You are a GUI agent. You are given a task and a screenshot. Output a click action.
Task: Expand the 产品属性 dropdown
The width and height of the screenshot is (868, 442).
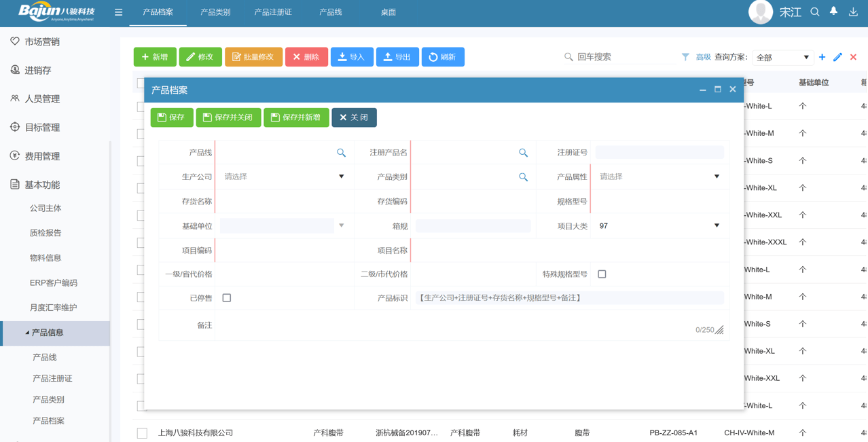659,177
